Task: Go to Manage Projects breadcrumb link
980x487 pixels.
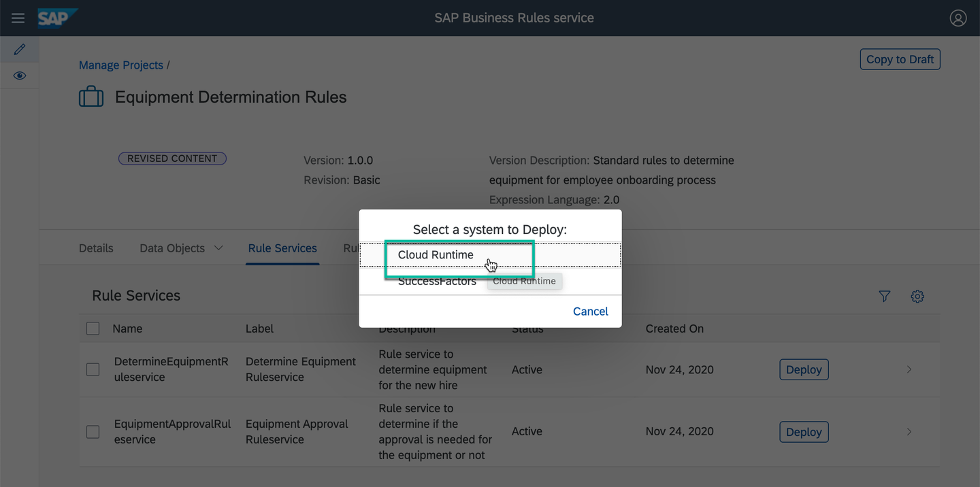Action: [x=121, y=65]
